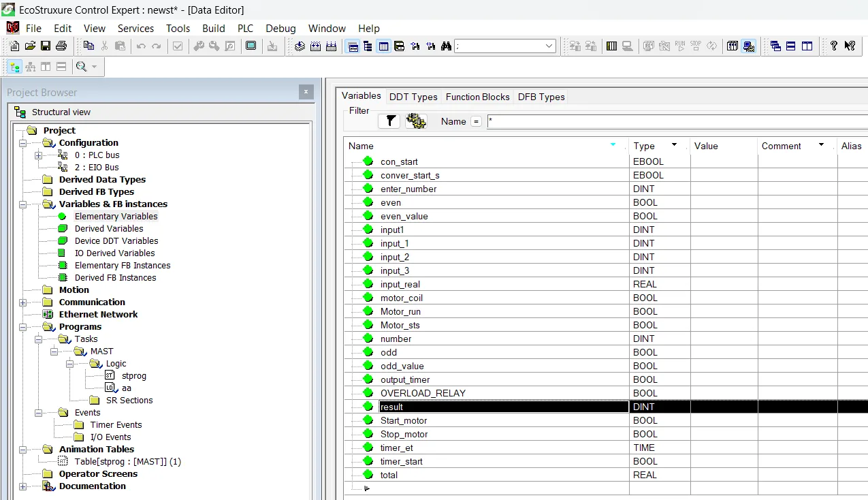Screen dimensions: 868x500
Task: Open the zoom dropdown arrow in browser toolbar
Action: [x=94, y=67]
